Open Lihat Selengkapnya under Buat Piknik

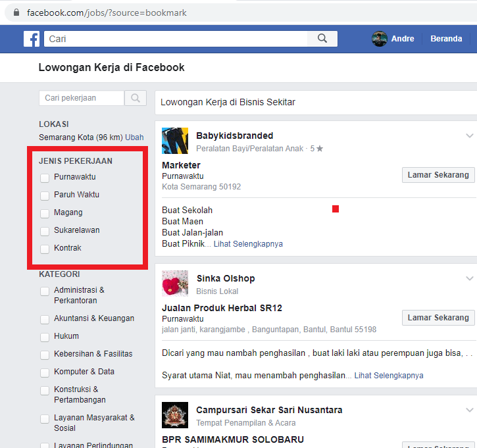248,244
